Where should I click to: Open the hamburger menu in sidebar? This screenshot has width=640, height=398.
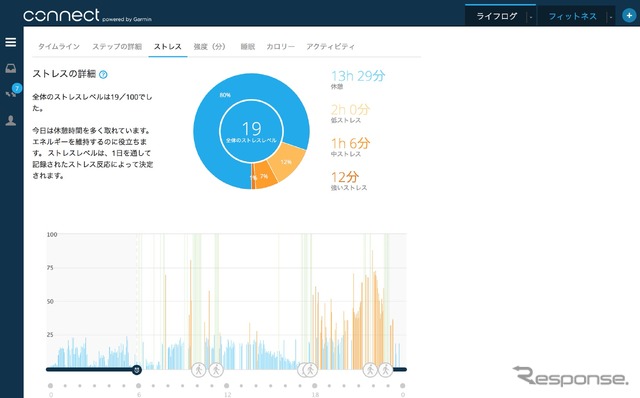(11, 42)
